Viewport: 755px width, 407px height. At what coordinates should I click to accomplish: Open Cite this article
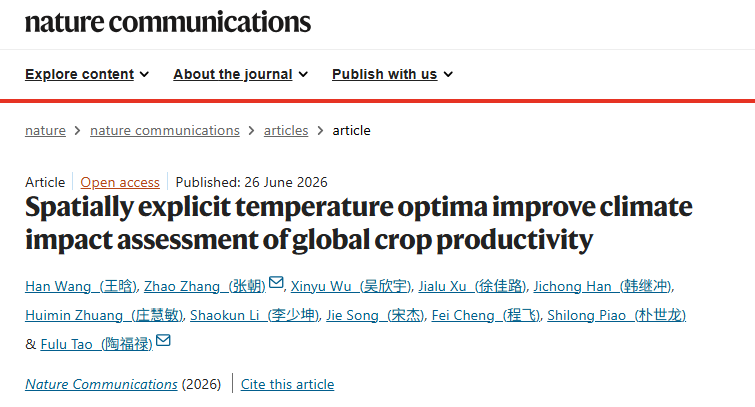287,384
